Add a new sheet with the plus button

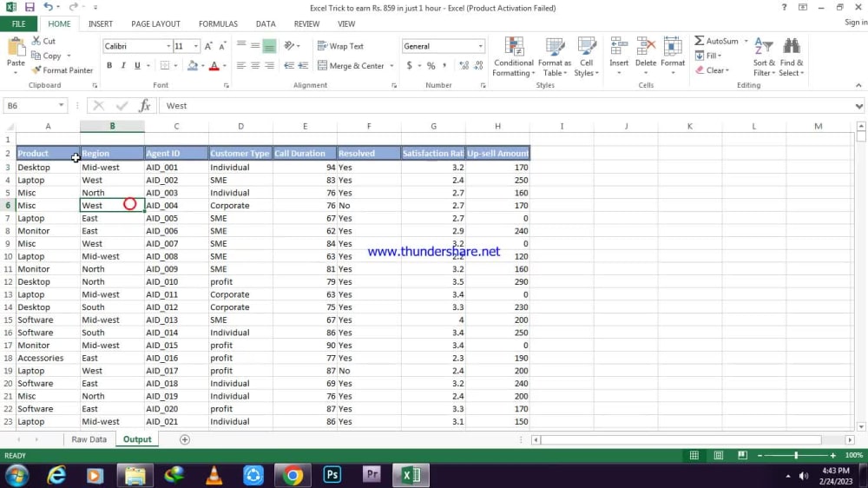(x=184, y=439)
